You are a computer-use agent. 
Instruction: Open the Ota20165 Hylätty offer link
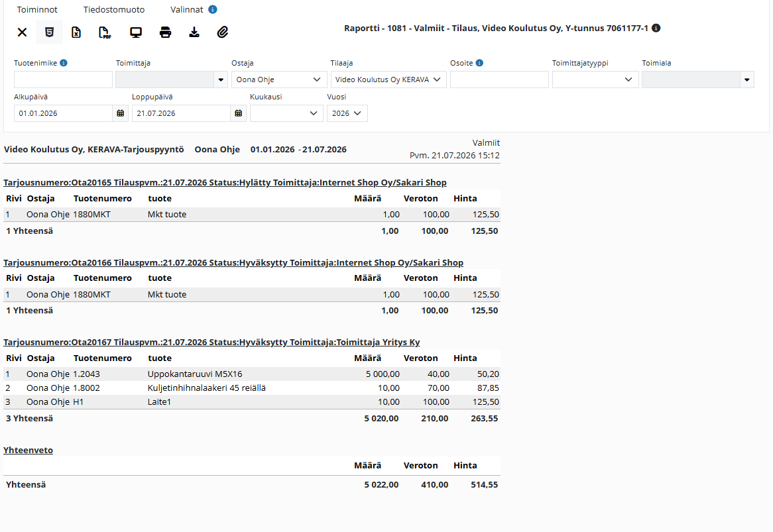pyautogui.click(x=225, y=183)
